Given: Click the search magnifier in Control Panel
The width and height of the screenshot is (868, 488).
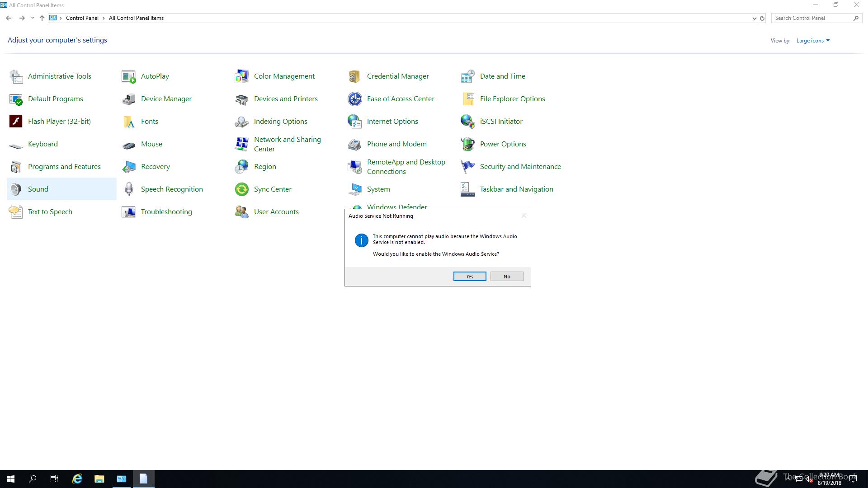Looking at the screenshot, I should [x=856, y=18].
